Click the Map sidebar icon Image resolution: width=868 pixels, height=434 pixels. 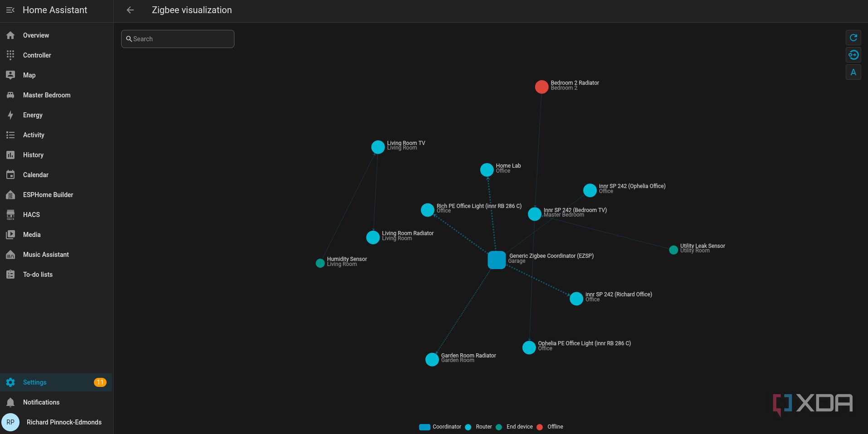[10, 75]
